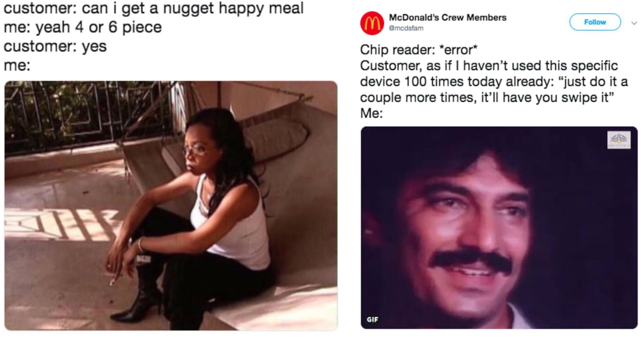This screenshot has width=644, height=337.
Task: Open the McDonald's logo profile avatar
Action: pos(372,23)
